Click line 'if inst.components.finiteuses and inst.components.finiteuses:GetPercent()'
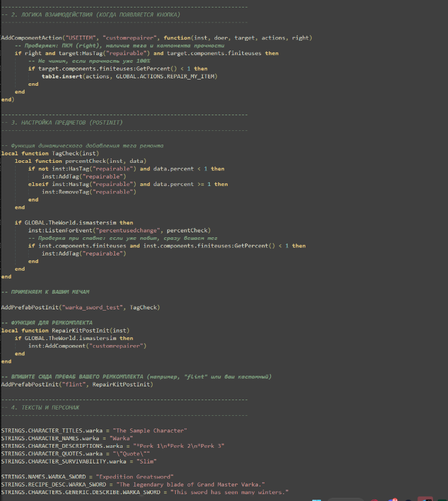 (167, 245)
